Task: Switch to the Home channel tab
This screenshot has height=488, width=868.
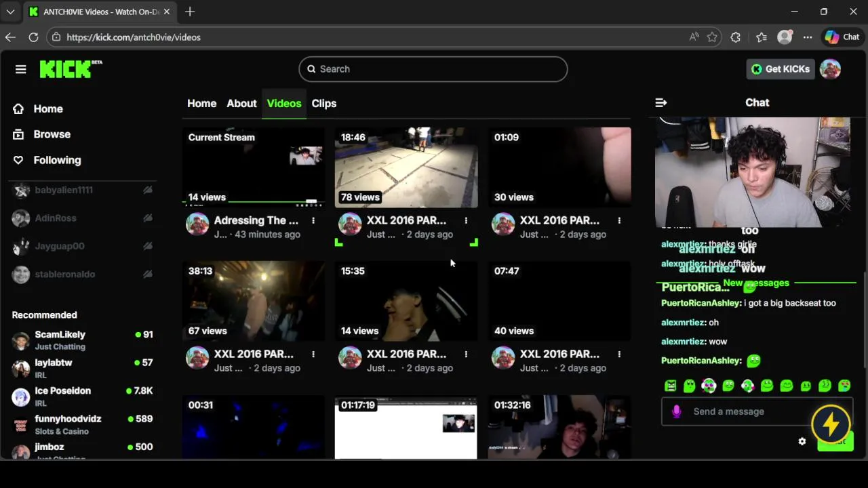Action: point(201,104)
